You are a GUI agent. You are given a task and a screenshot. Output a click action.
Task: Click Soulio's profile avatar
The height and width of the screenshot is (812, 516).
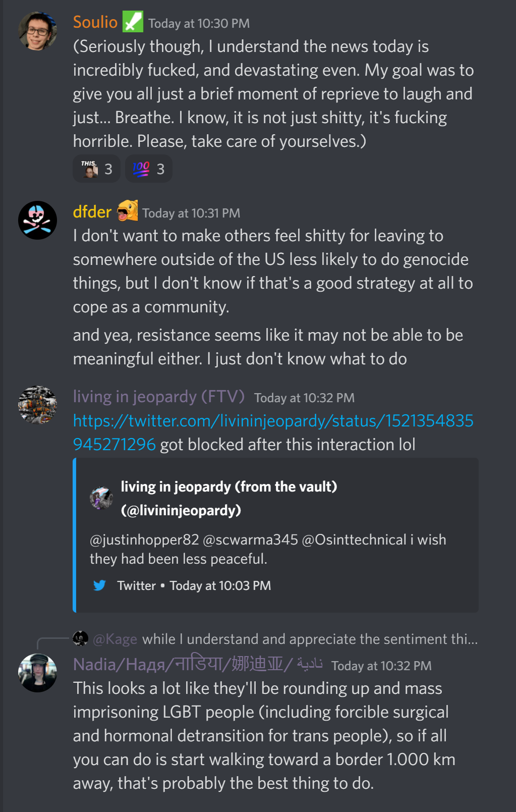pyautogui.click(x=37, y=31)
